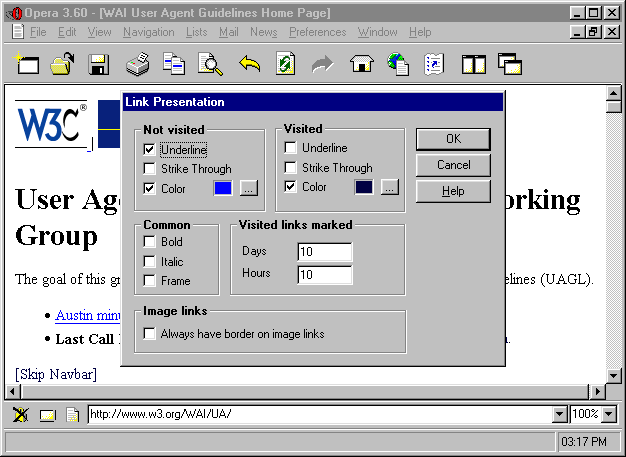This screenshot has width=626, height=457.
Task: Click the Reload page icon
Action: coord(286,65)
